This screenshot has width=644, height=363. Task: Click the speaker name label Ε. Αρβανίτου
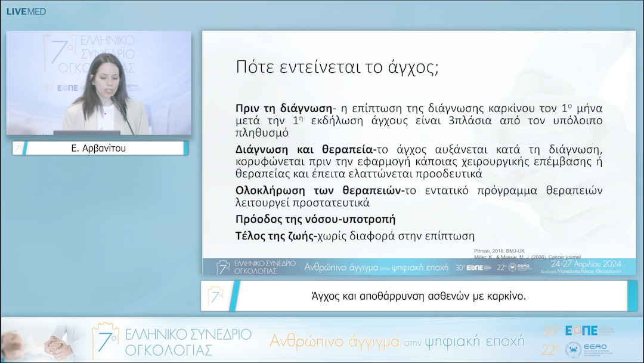[x=99, y=147]
